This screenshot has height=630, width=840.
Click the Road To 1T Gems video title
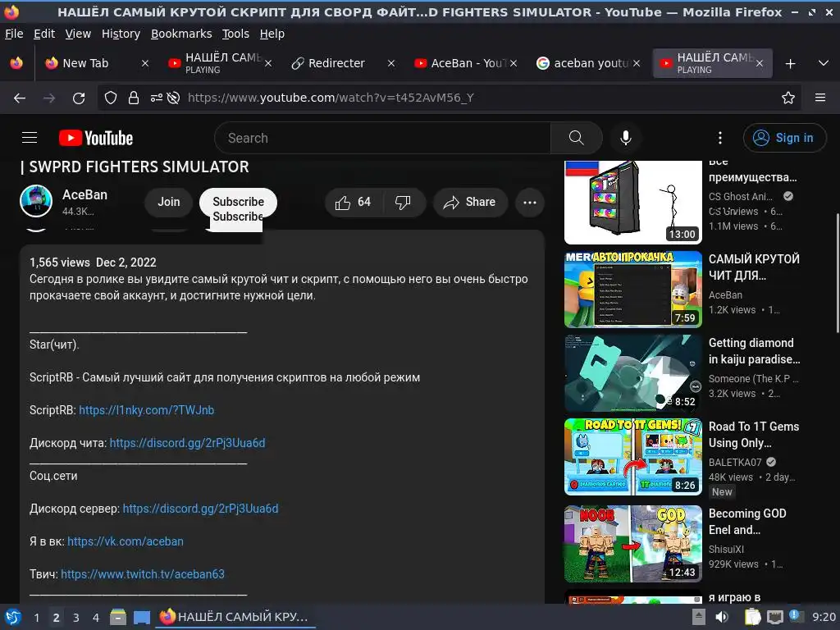click(754, 435)
